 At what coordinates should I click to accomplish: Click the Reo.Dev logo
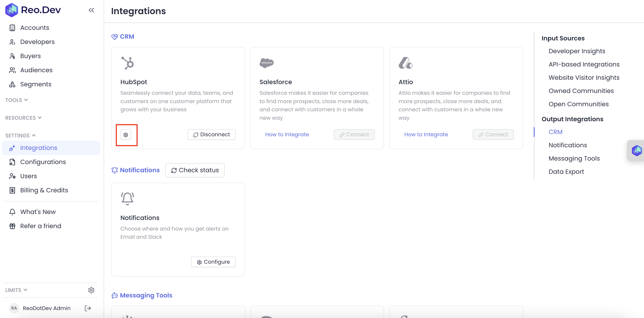33,10
